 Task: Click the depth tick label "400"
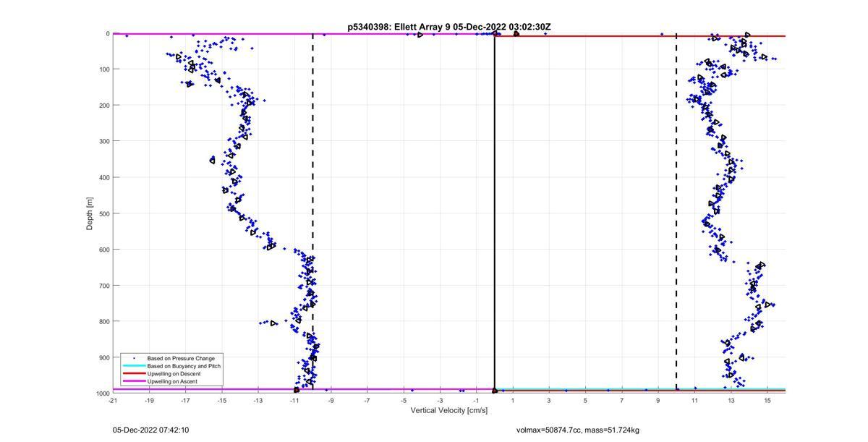104,177
